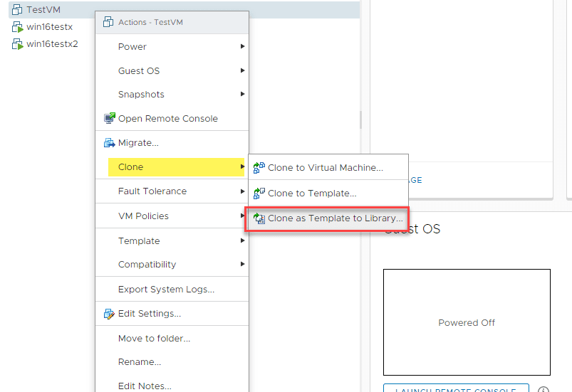
Task: Open the Compatibility menu entry
Action: coord(172,265)
